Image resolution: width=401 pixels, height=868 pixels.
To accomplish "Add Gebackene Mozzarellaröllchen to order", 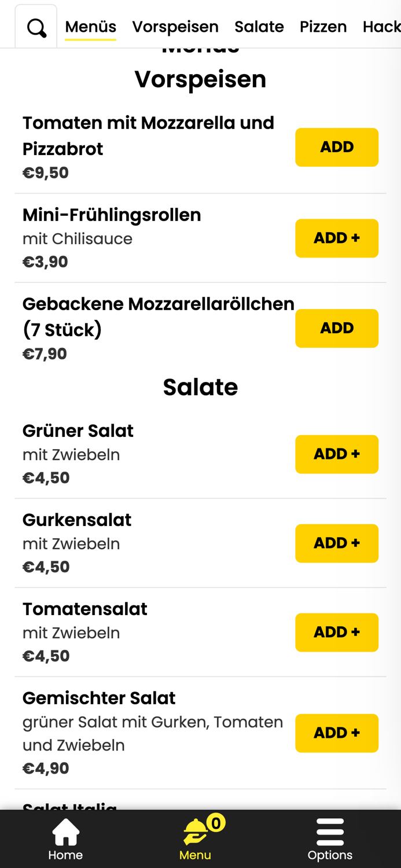I will 337,328.
